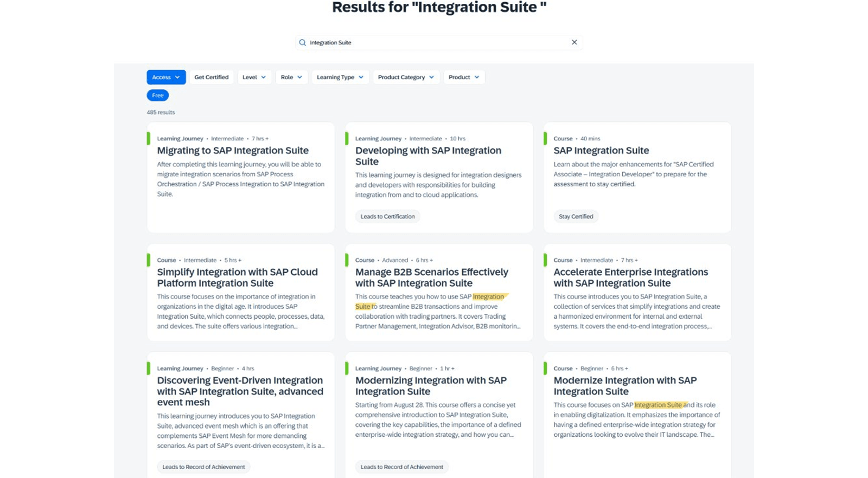Click "Learning Journey • Beginner • 1 hr +" label
Screen dimensions: 868x478
point(405,369)
